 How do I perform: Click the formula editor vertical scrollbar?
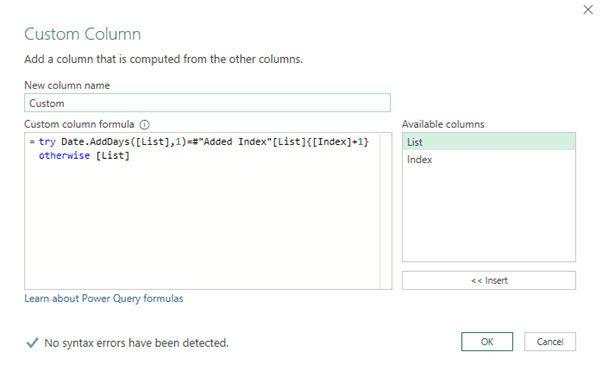(385, 211)
